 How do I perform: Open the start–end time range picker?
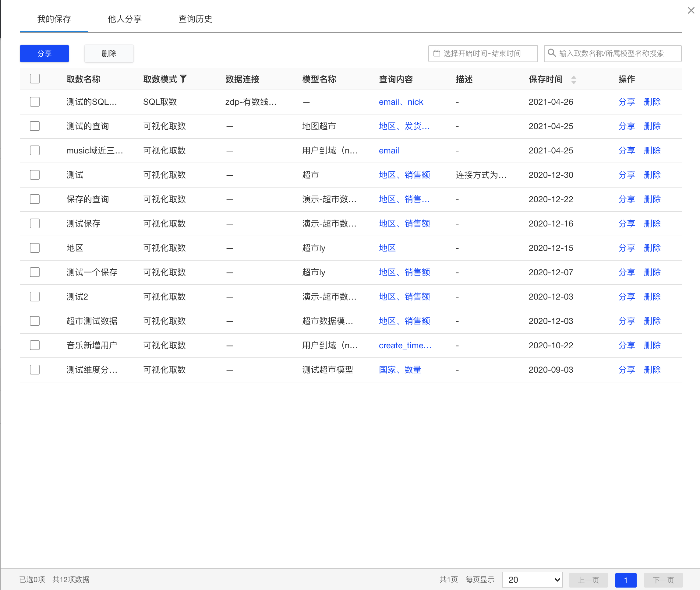[483, 54]
